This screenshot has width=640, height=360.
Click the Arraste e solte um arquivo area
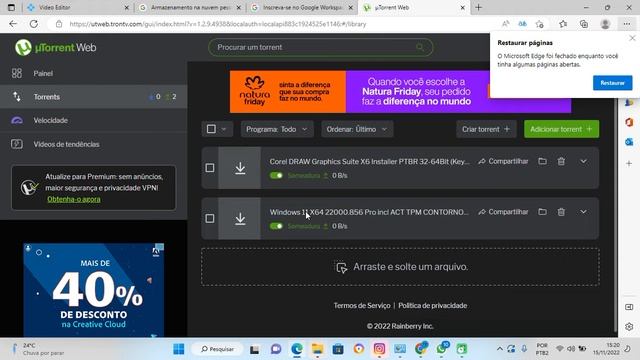[400, 267]
